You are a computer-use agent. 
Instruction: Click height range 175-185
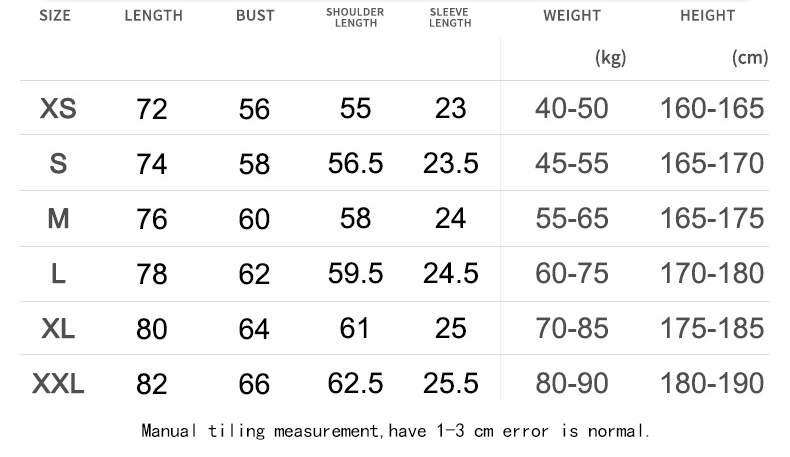point(712,329)
